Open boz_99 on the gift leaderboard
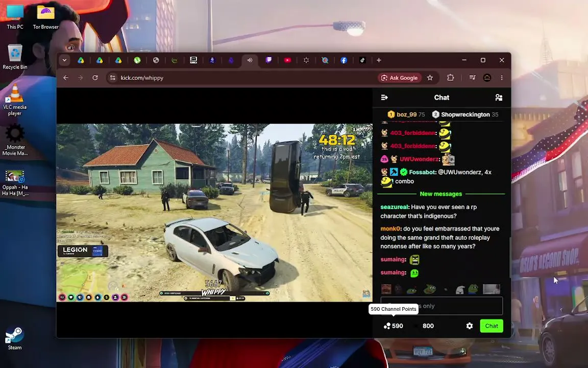The width and height of the screenshot is (588, 368). [406, 114]
